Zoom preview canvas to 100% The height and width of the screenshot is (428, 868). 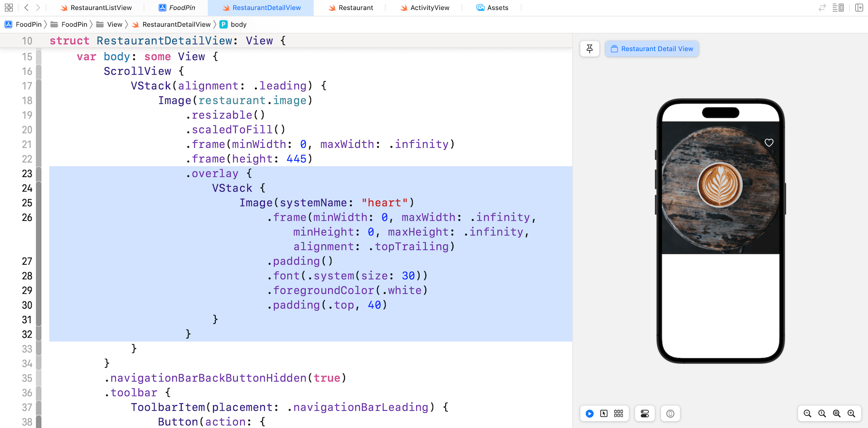pos(822,414)
